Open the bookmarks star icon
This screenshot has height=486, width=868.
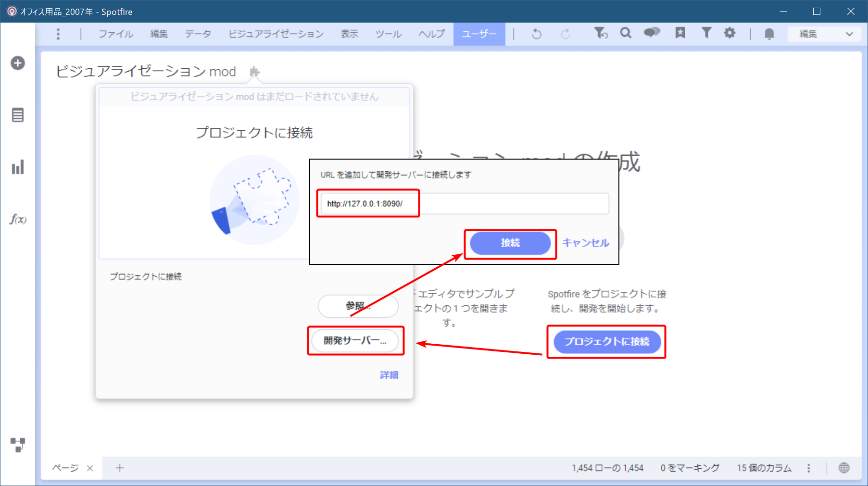pyautogui.click(x=680, y=33)
